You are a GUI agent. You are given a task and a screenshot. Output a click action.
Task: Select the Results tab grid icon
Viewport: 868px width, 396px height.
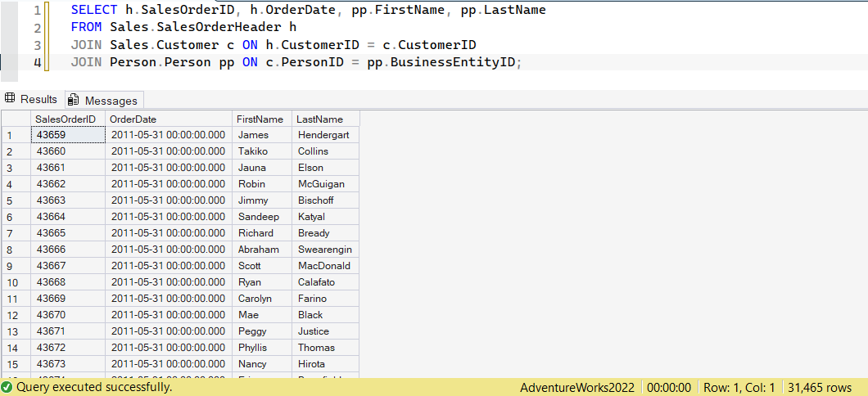click(9, 99)
